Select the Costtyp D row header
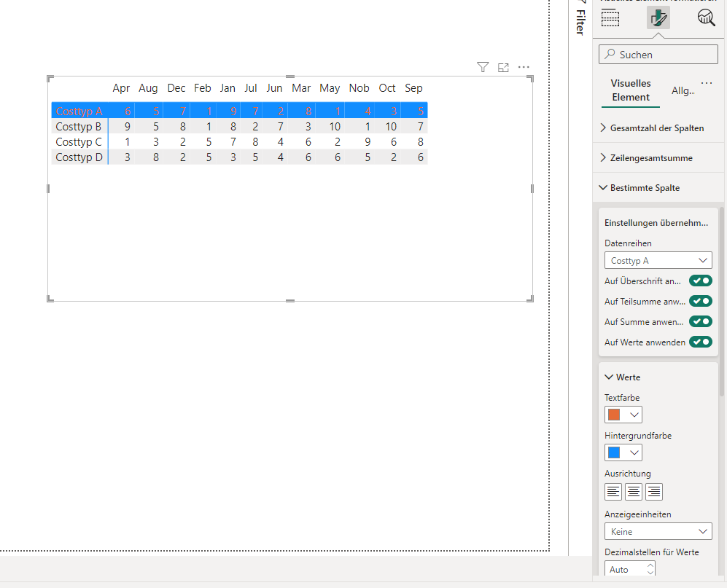 [x=79, y=157]
